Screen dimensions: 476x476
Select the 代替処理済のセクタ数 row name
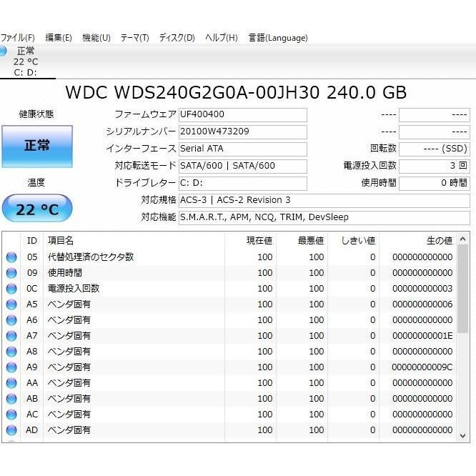pyautogui.click(x=91, y=257)
